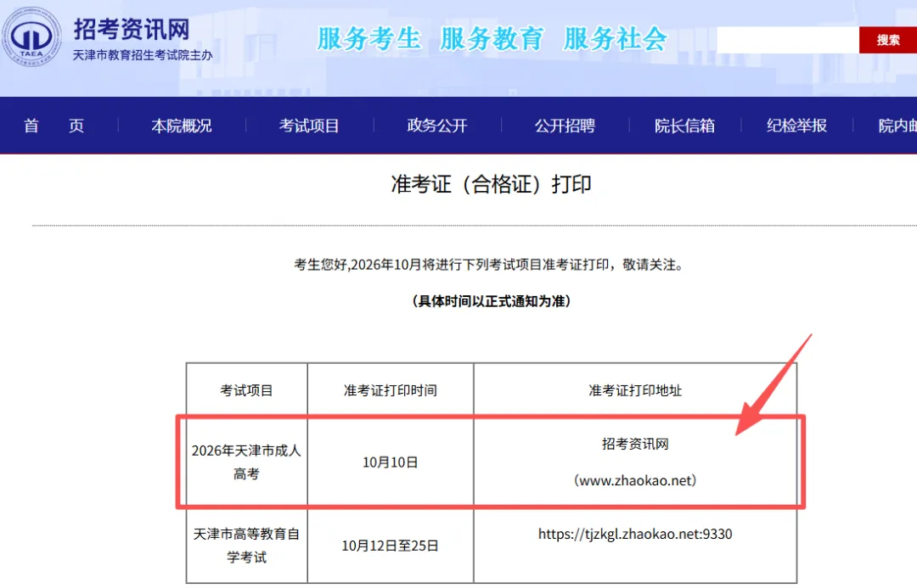Open the 首页 menu item
Screen dimensions: 917x588
(x=53, y=126)
